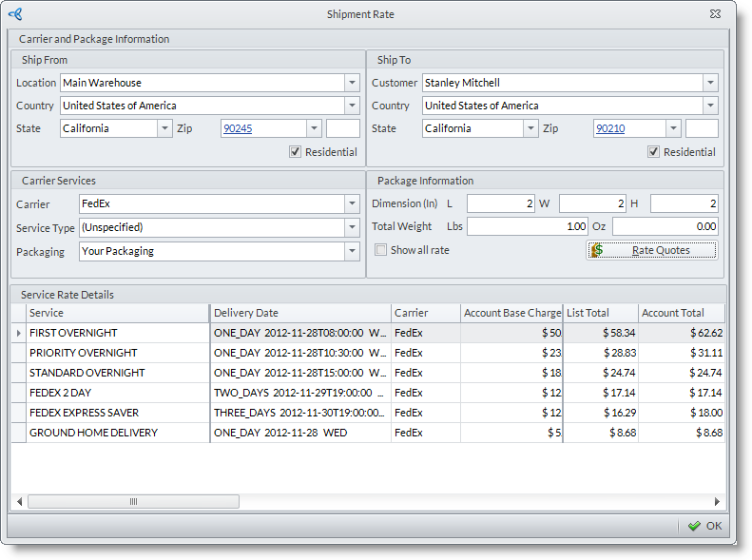This screenshot has width=752, height=560.
Task: Click the app logo icon in title bar
Action: (x=14, y=14)
